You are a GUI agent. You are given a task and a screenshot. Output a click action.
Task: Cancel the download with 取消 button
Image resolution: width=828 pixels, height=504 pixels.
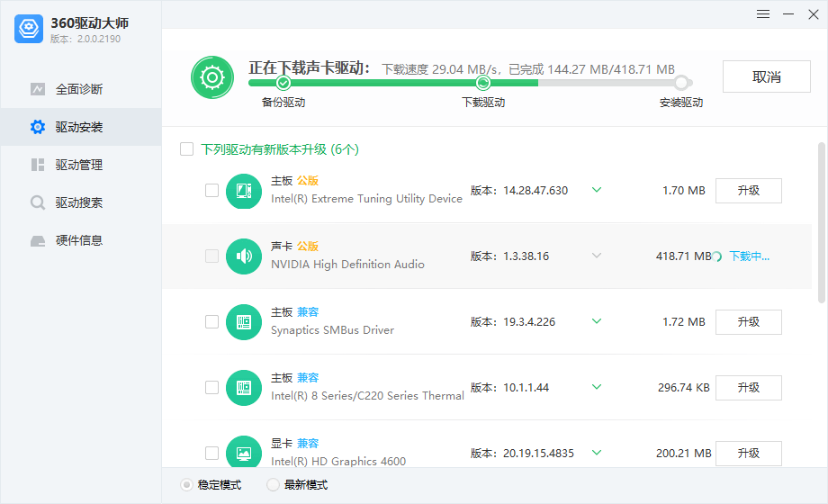pos(766,76)
